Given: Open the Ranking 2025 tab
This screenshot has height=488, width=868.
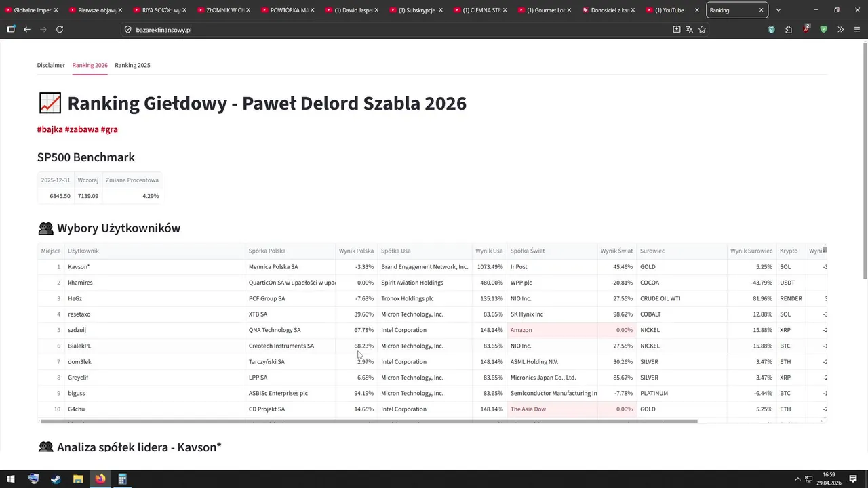Looking at the screenshot, I should (132, 65).
